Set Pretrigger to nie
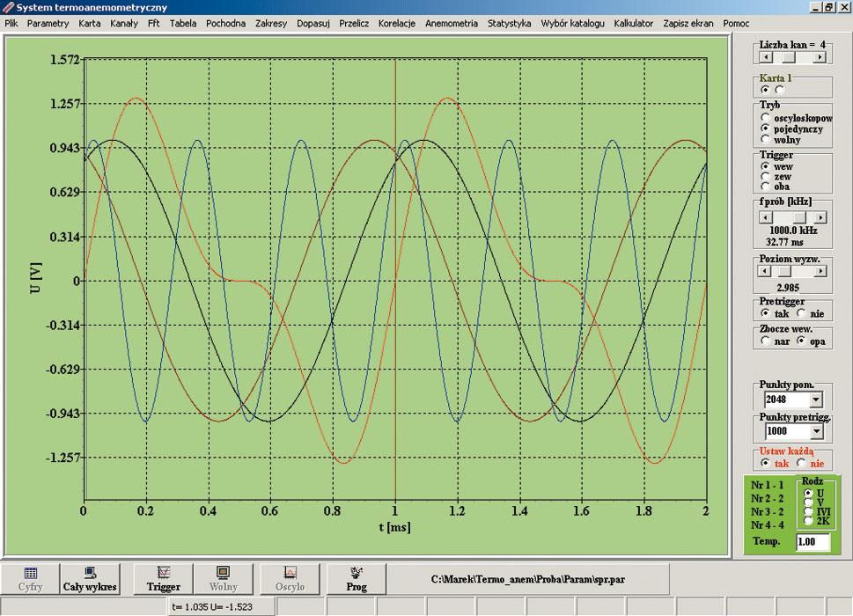 (801, 313)
